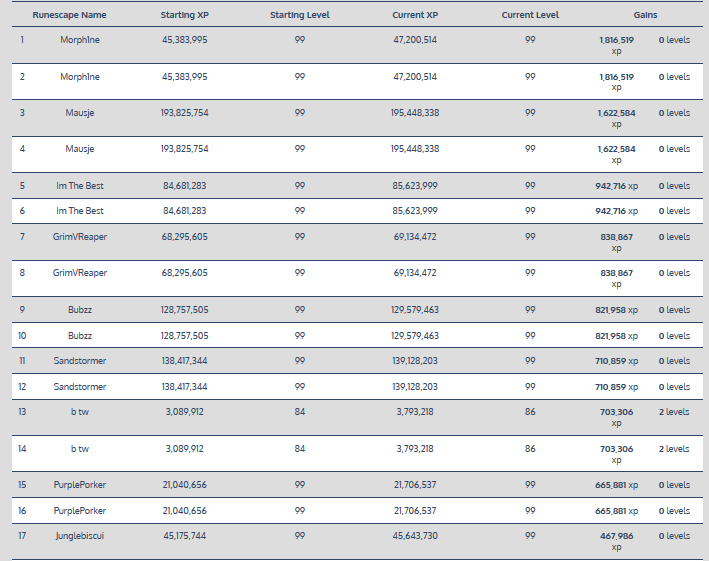
Task: Click the Starting Level column header
Action: click(x=299, y=16)
